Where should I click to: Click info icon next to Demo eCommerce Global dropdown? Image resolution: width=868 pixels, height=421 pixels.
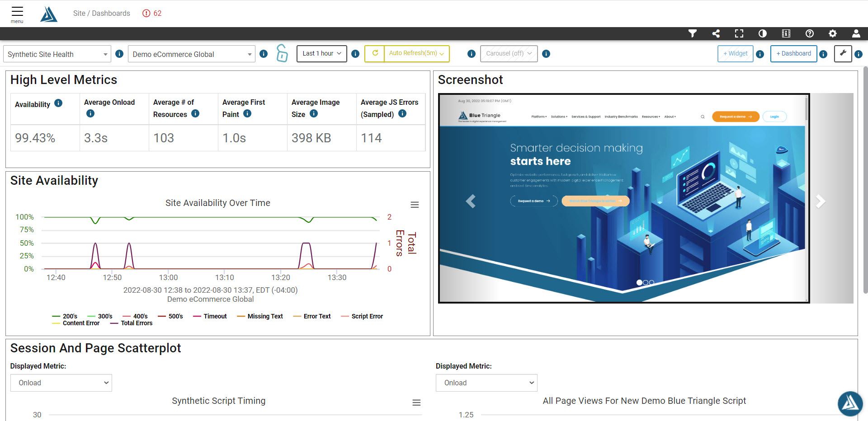click(x=264, y=54)
